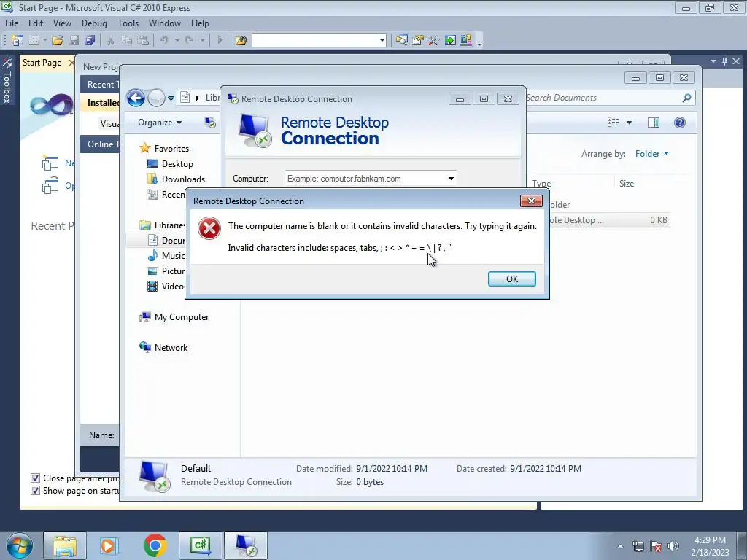
Task: Click the Save All toolbar icon
Action: point(90,41)
